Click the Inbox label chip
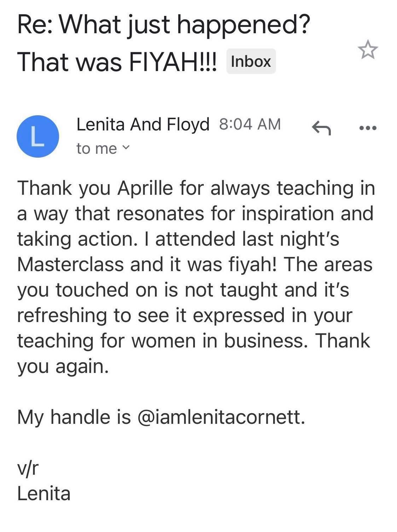The height and width of the screenshot is (532, 397). click(251, 62)
